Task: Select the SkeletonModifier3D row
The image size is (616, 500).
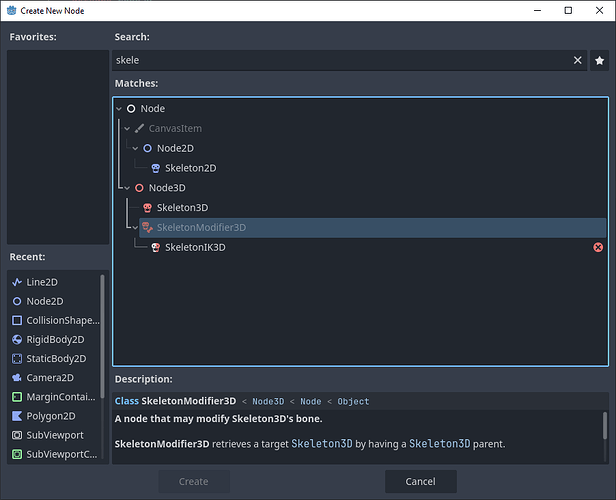Action: coord(372,228)
